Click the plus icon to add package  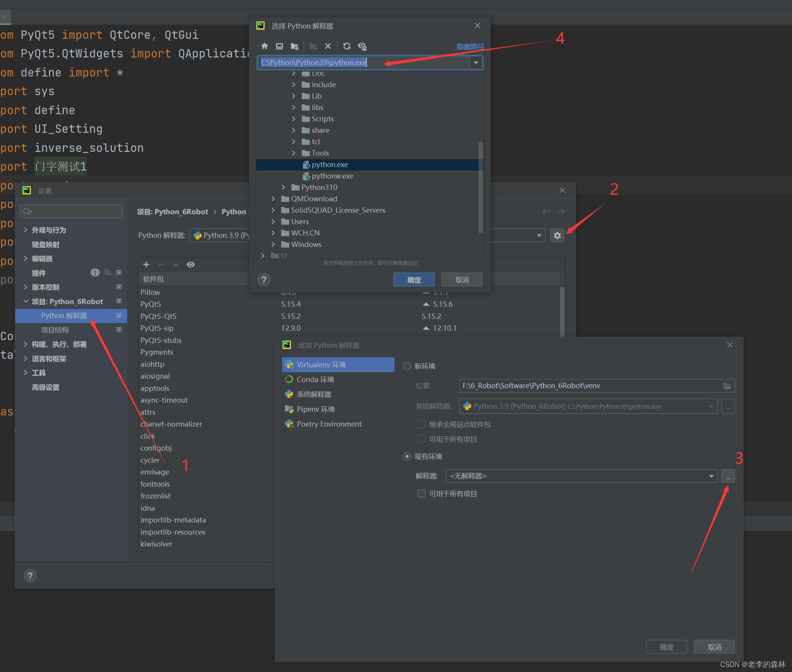146,264
